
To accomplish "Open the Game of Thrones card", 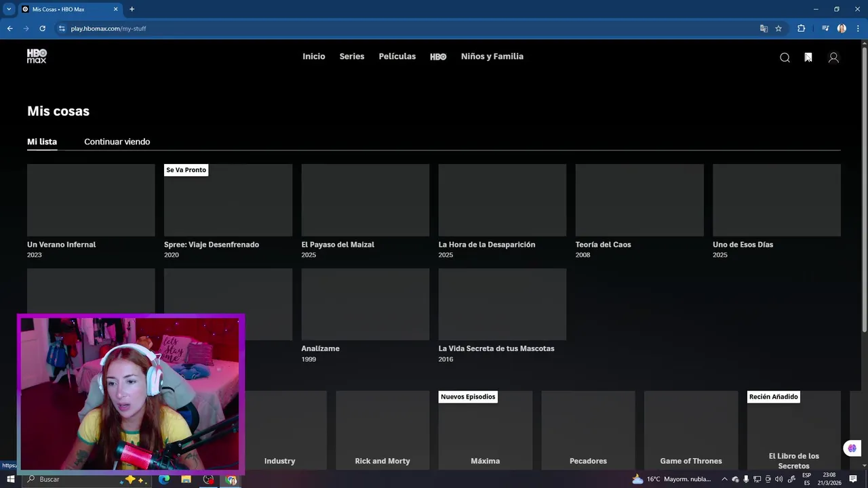I will point(691,430).
